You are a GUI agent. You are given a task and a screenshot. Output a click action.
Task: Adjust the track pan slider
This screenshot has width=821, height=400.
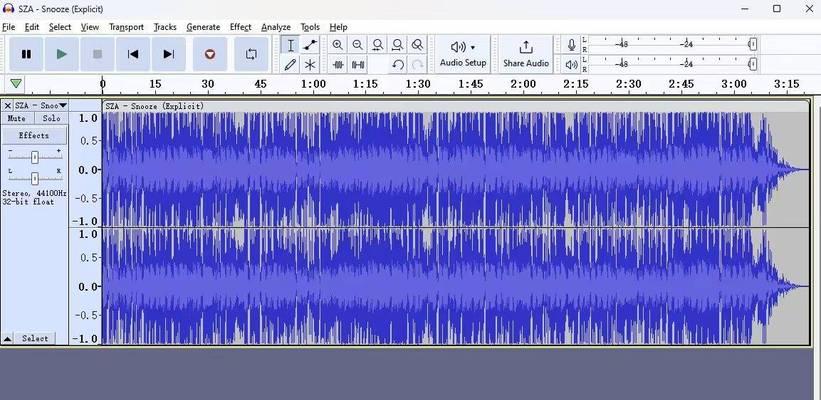click(35, 179)
